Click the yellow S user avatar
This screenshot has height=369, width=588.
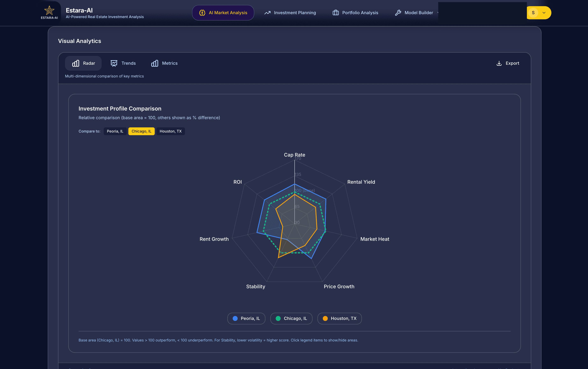[x=534, y=13]
